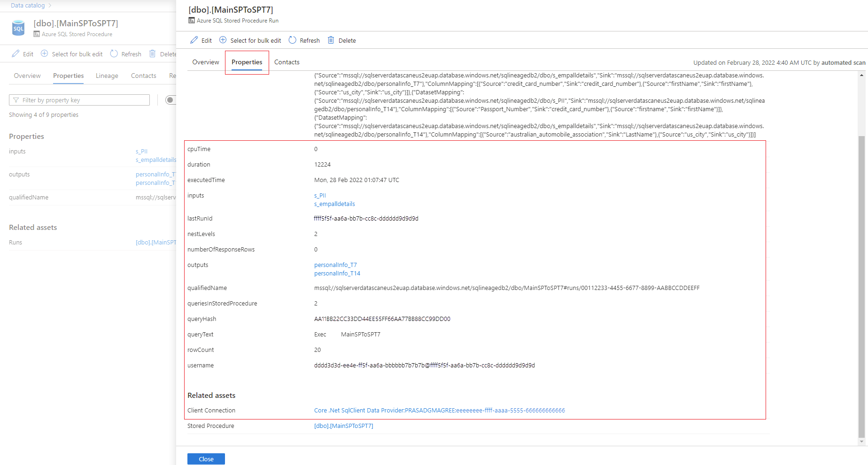Open the Contacts tab in the run panel

click(x=287, y=62)
